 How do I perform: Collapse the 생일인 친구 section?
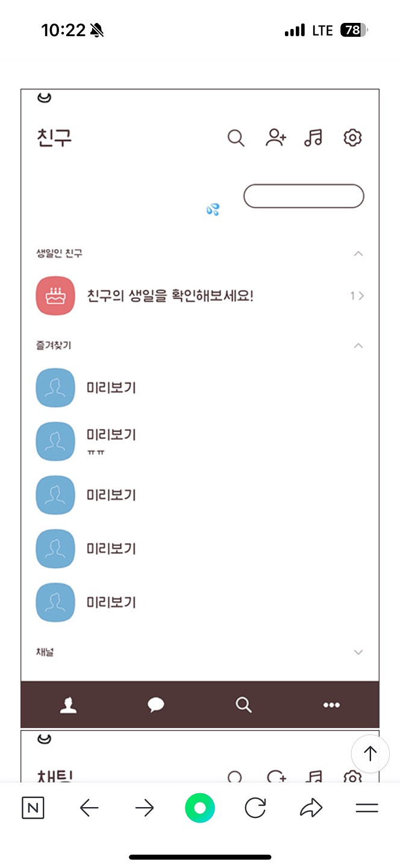(x=358, y=254)
